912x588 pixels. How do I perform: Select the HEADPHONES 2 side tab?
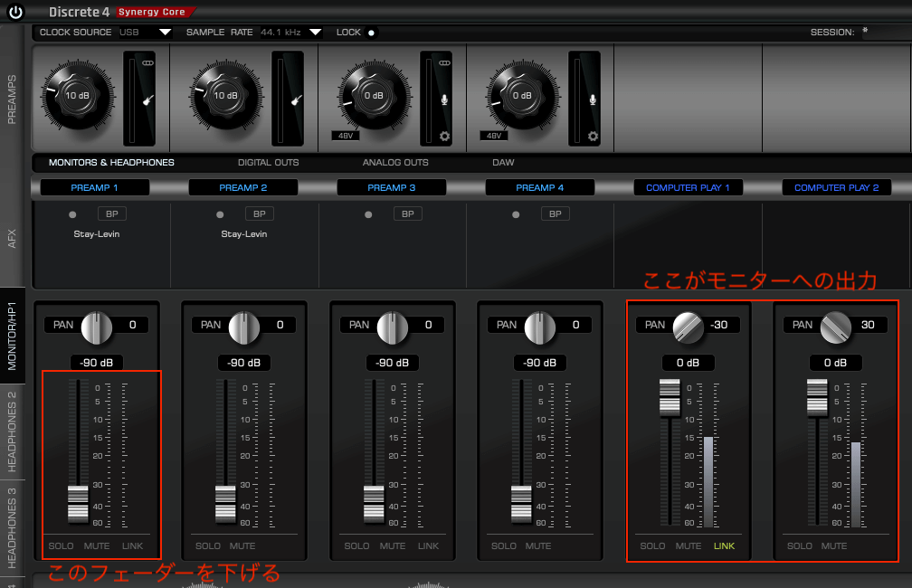tap(13, 432)
